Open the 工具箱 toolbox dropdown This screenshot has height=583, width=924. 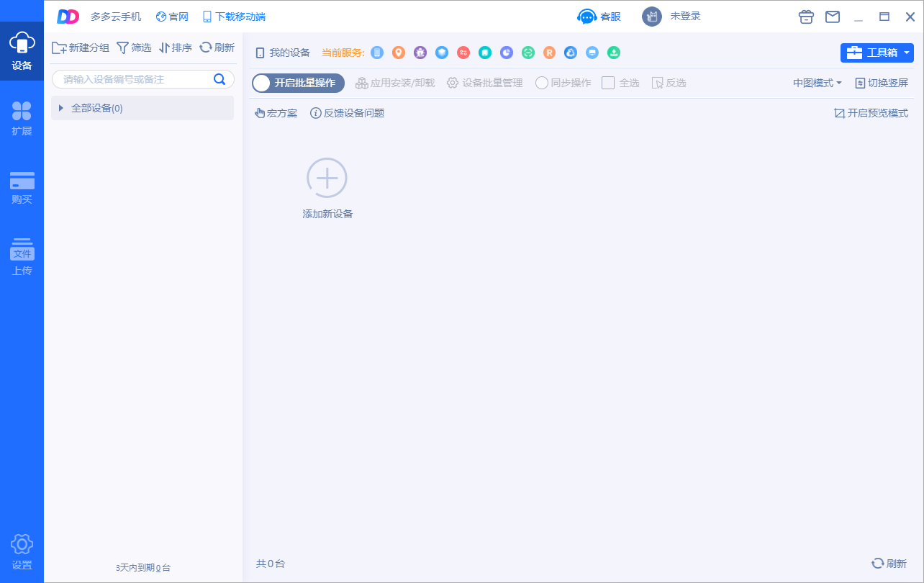(877, 53)
